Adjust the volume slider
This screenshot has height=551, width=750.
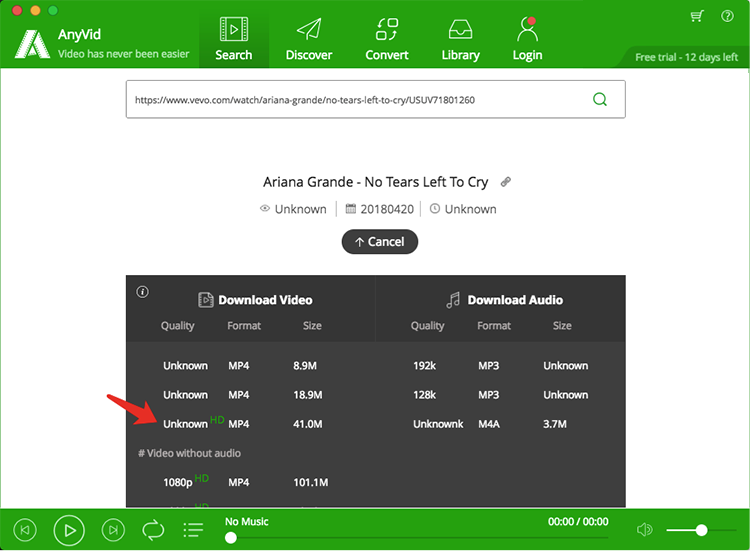[701, 530]
